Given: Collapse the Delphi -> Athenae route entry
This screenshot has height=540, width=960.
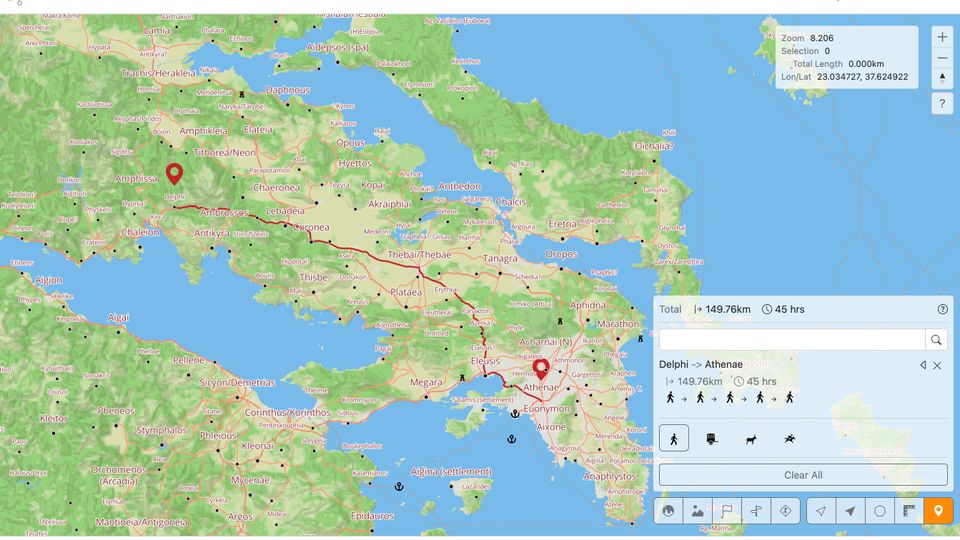Looking at the screenshot, I should 923,365.
